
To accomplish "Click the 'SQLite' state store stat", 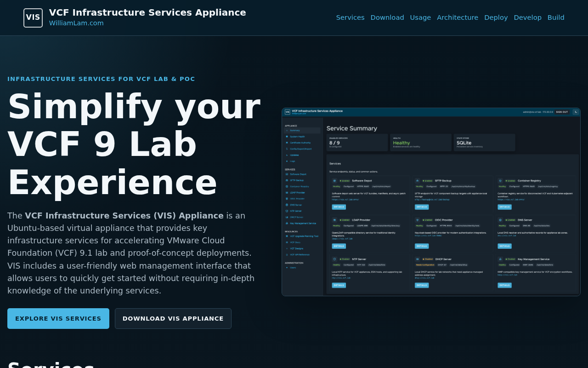I will click(464, 143).
